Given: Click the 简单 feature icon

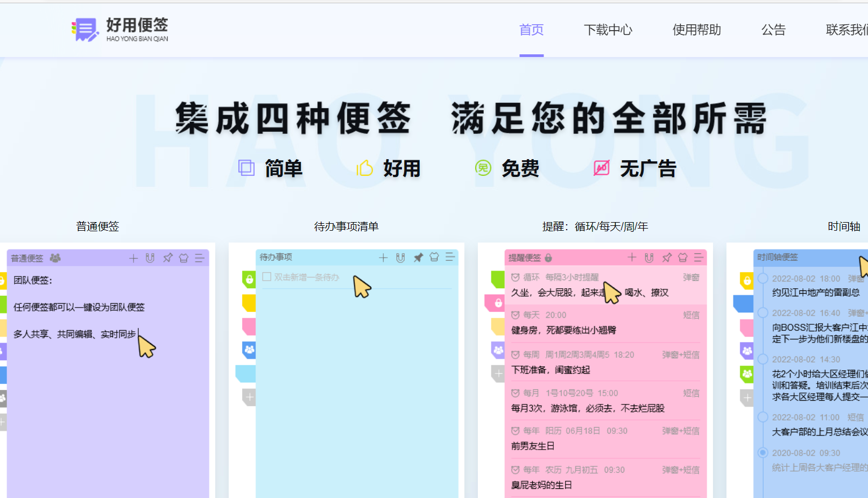Looking at the screenshot, I should [x=246, y=168].
